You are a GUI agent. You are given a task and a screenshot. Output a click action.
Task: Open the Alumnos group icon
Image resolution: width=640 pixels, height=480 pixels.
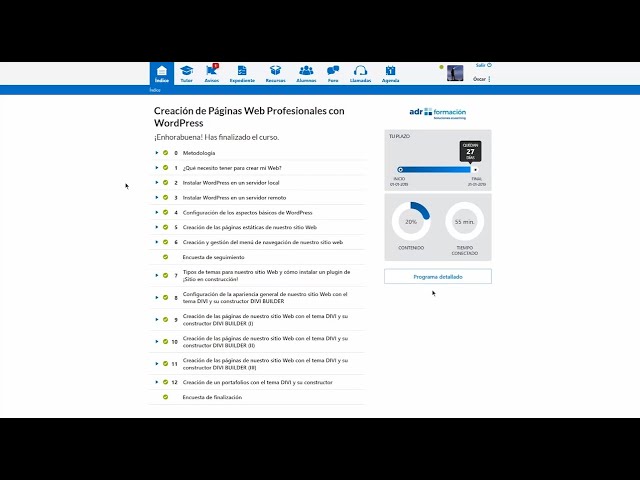[x=306, y=73]
